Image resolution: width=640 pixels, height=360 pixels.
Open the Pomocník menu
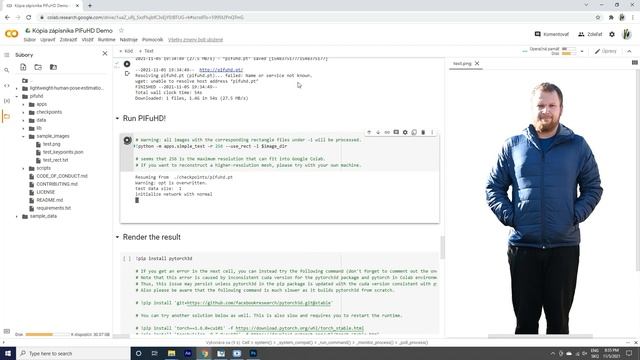tap(153, 40)
